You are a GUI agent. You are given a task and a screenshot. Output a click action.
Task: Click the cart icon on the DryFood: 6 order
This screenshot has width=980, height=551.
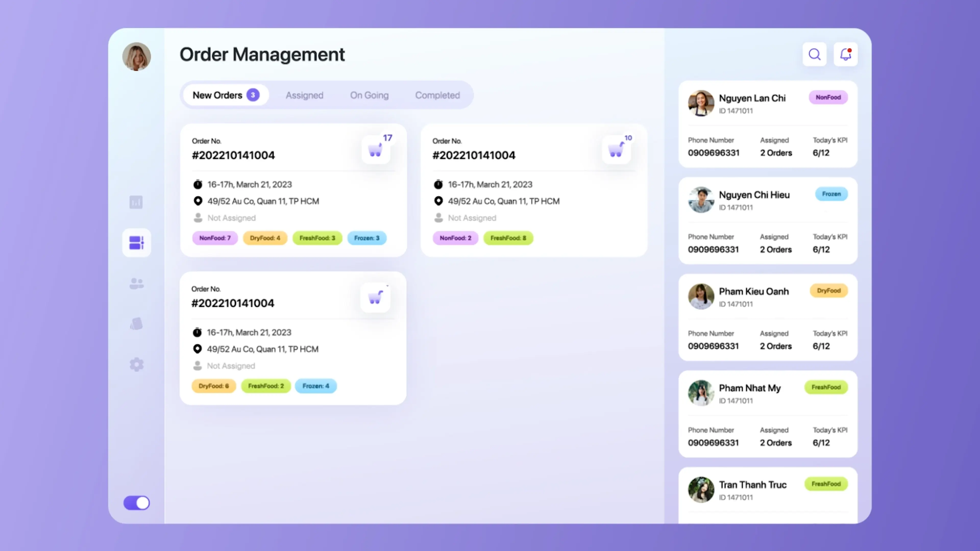[x=375, y=297]
